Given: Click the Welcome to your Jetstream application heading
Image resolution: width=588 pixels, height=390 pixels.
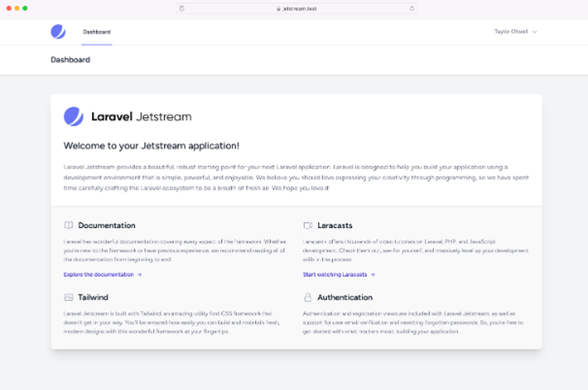Looking at the screenshot, I should (151, 145).
